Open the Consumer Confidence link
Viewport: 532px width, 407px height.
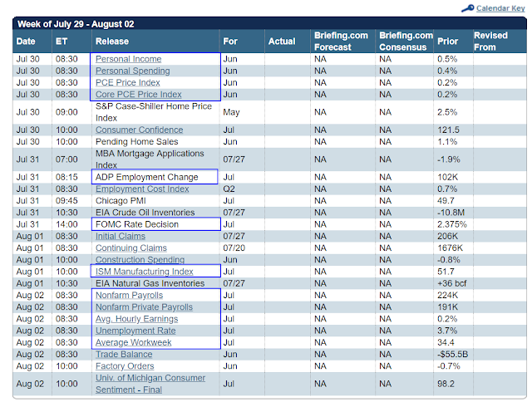139,130
